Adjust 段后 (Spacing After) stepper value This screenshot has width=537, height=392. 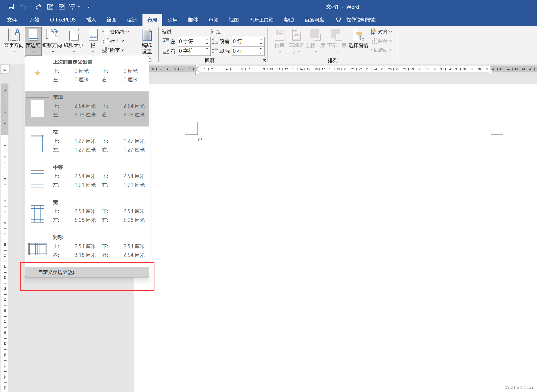click(x=261, y=51)
